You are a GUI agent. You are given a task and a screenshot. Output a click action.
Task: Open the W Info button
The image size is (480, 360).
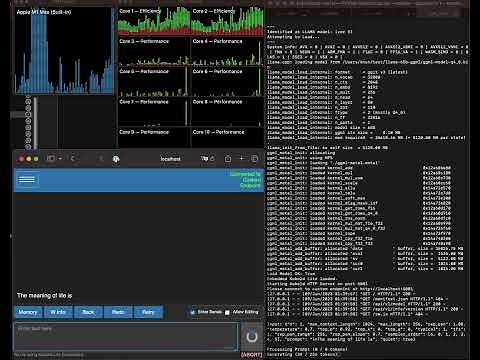point(58,312)
